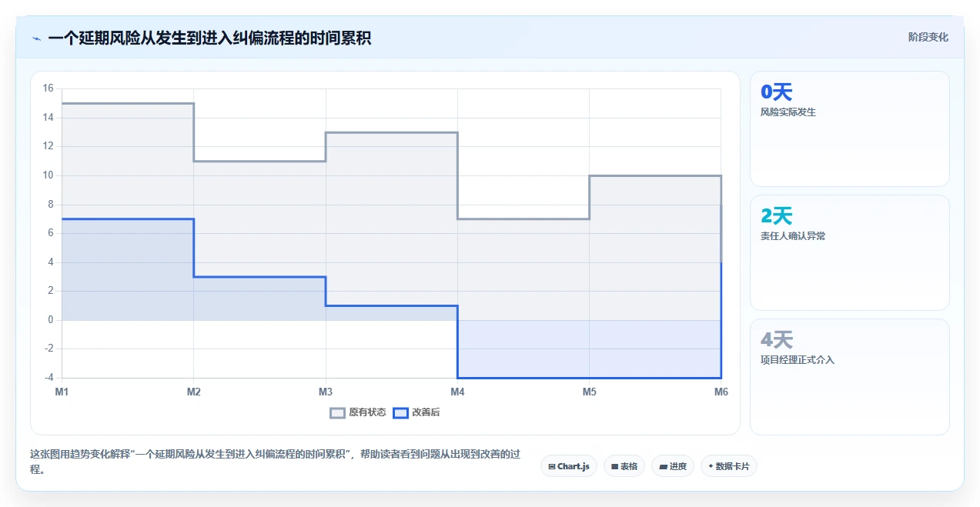Select the 0天 风险实际发生 card

(850, 128)
